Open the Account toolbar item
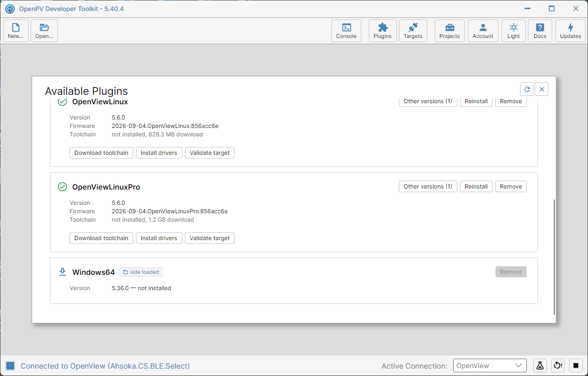 click(x=483, y=31)
